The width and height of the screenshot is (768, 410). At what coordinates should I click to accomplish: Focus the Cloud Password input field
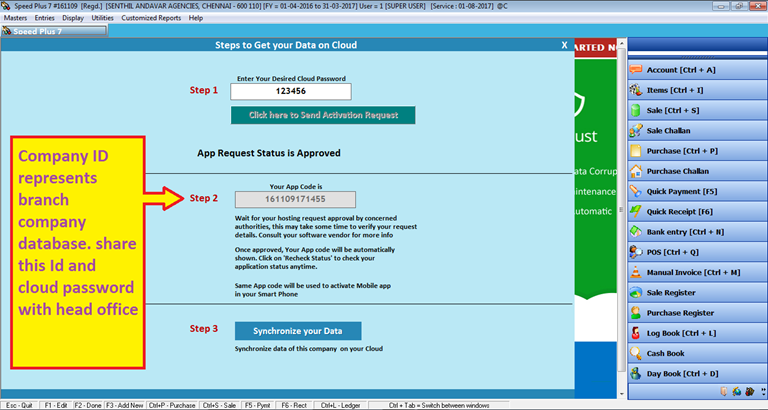(291, 92)
